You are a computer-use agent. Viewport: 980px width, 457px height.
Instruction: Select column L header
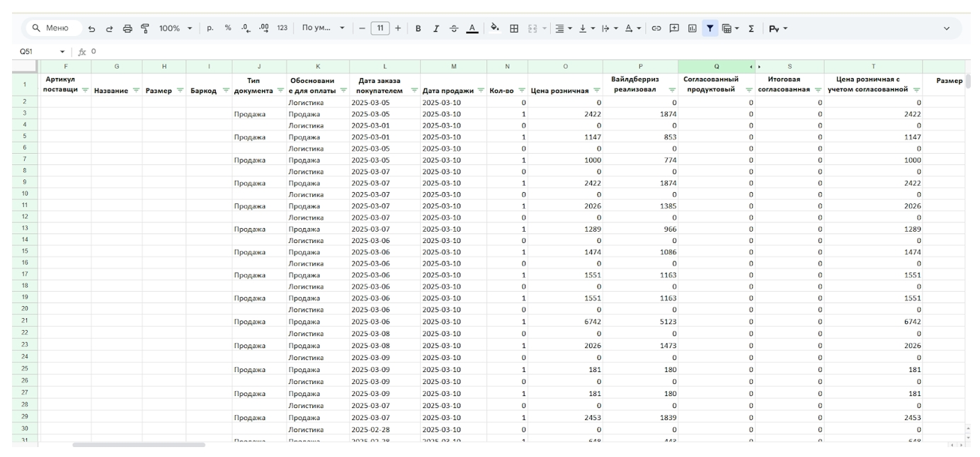click(x=384, y=67)
